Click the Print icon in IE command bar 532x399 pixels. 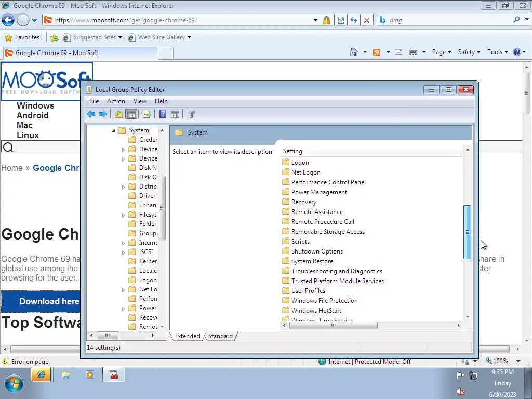(413, 52)
